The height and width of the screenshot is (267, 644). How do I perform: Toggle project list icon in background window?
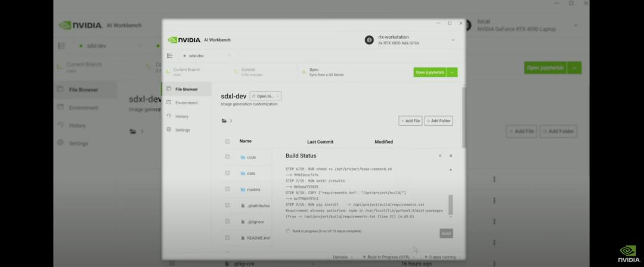(61, 46)
